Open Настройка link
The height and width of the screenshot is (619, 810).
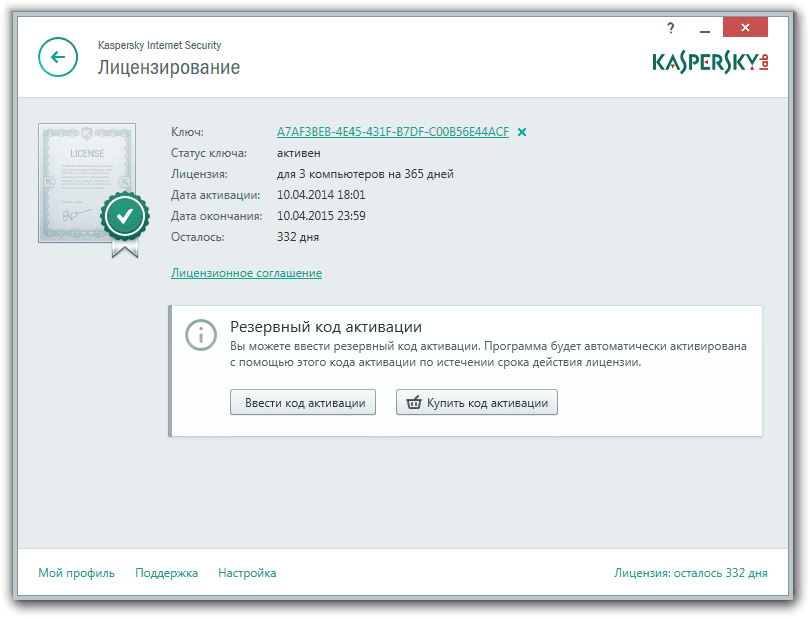coord(247,573)
